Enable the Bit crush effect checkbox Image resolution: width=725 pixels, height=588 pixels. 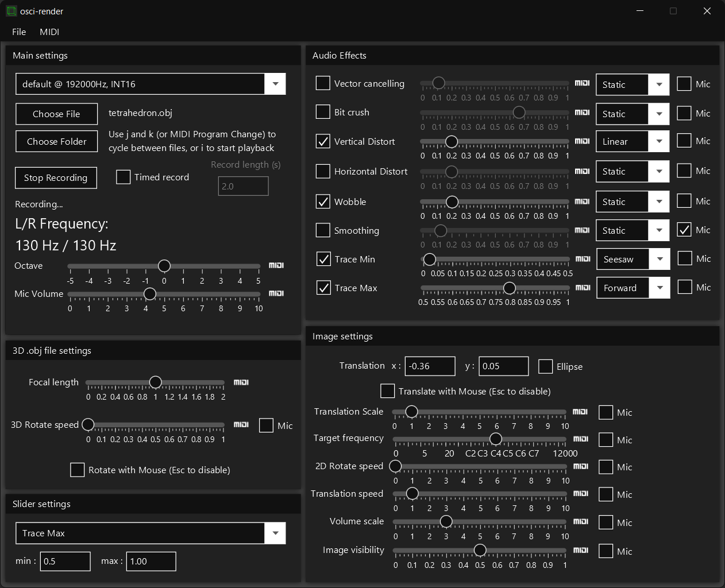(323, 112)
